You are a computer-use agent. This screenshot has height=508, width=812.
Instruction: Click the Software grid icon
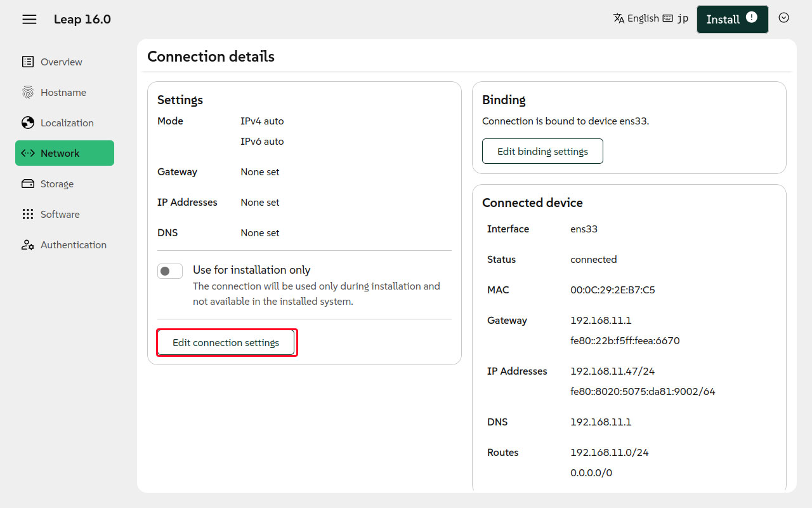28,214
